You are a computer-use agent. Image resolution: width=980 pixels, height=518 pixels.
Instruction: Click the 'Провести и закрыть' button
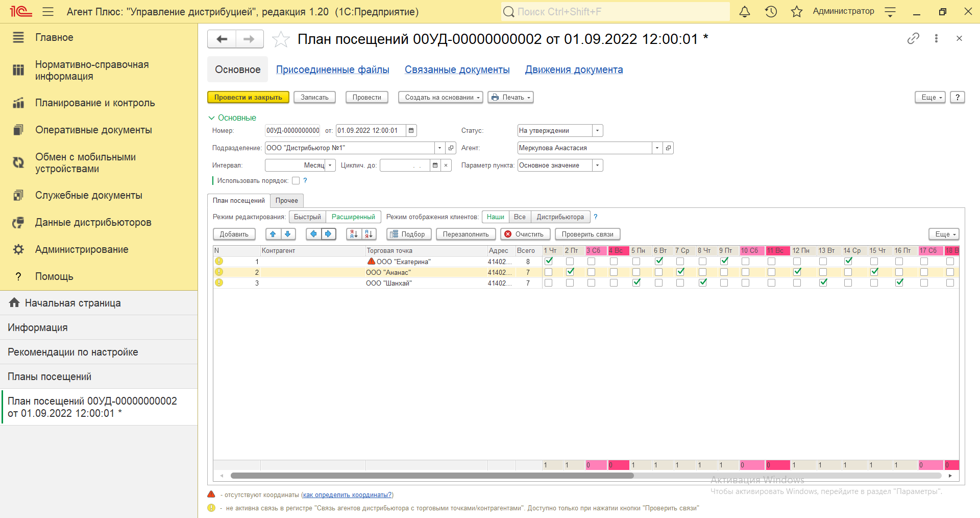[x=248, y=98]
